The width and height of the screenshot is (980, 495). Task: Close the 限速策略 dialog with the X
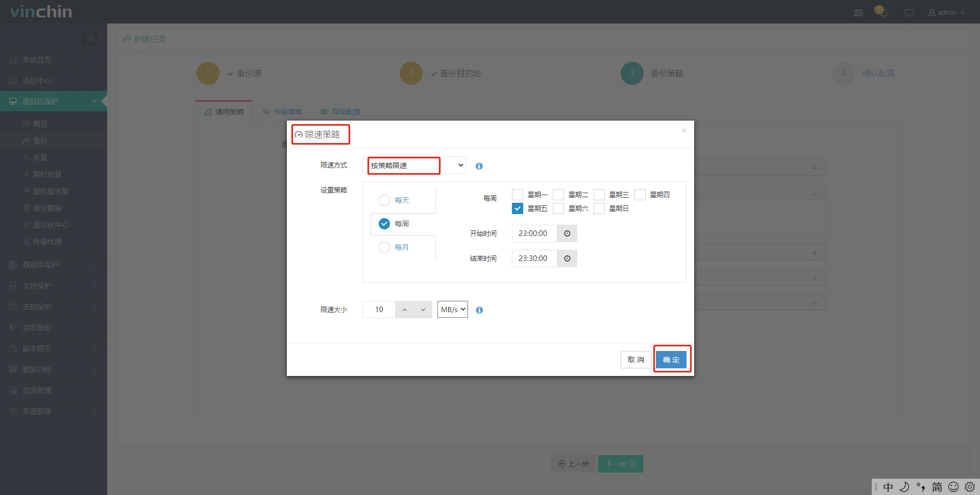coord(684,131)
